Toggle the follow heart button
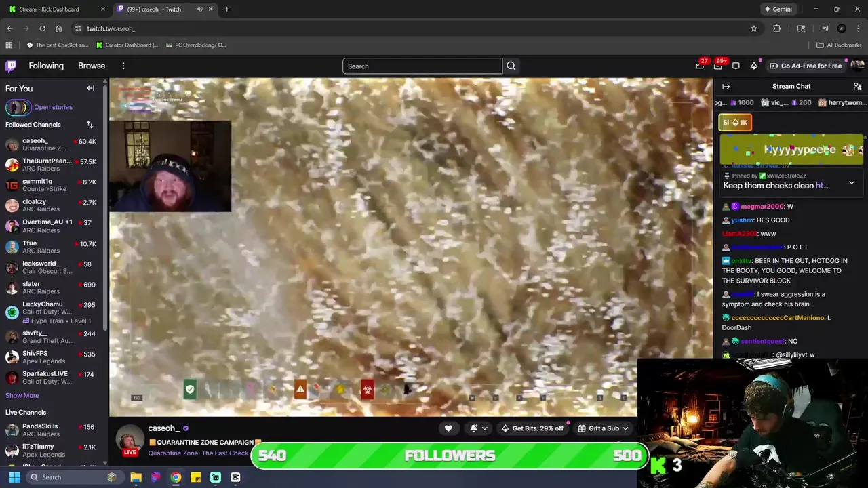Image resolution: width=868 pixels, height=488 pixels. (x=448, y=428)
